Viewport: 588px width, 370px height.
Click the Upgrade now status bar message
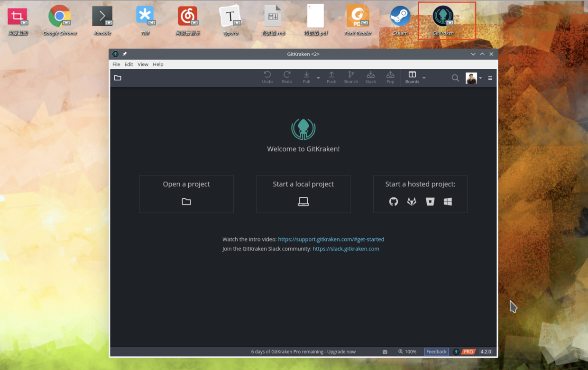pos(303,352)
